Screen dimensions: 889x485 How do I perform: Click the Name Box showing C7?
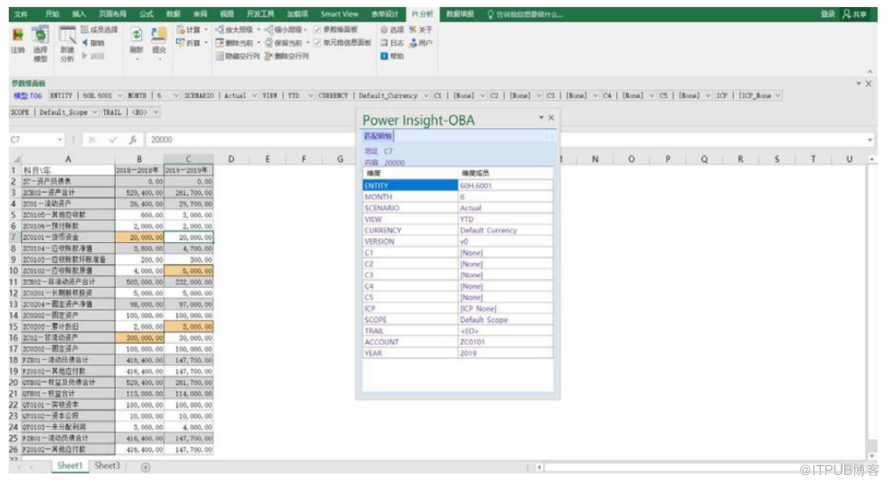click(30, 140)
